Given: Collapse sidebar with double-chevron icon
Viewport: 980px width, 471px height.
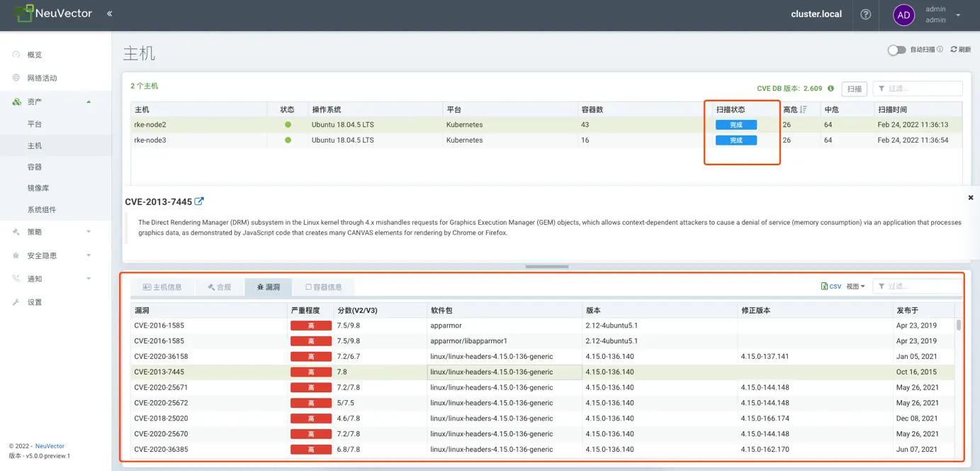Looking at the screenshot, I should tap(109, 14).
